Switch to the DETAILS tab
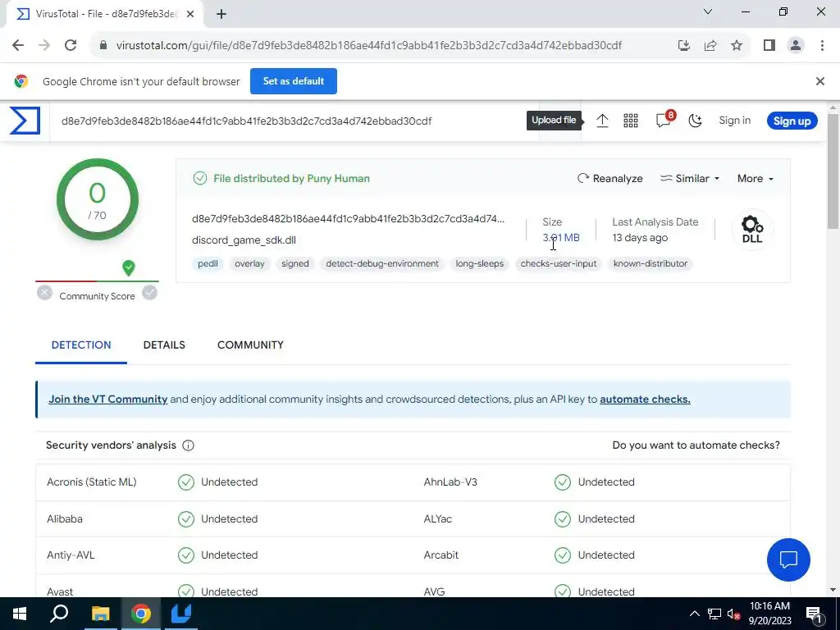The height and width of the screenshot is (630, 840). (164, 345)
